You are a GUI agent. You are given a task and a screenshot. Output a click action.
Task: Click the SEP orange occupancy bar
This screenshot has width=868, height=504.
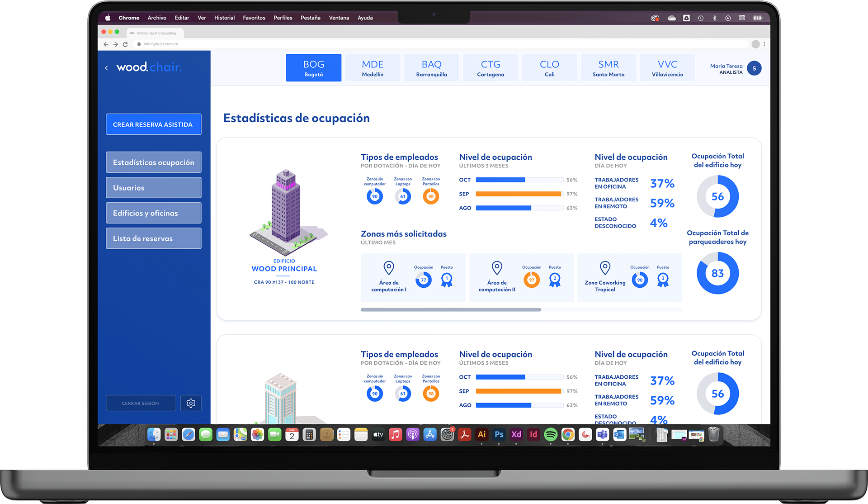(518, 194)
